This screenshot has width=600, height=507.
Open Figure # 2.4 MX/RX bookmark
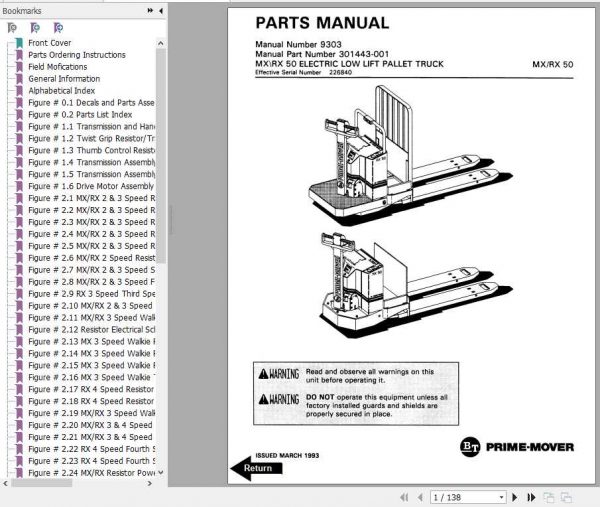[91, 234]
